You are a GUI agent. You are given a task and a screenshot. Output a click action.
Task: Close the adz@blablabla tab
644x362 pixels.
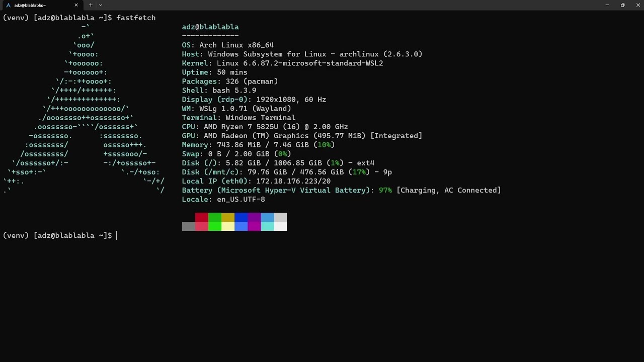[x=76, y=5]
